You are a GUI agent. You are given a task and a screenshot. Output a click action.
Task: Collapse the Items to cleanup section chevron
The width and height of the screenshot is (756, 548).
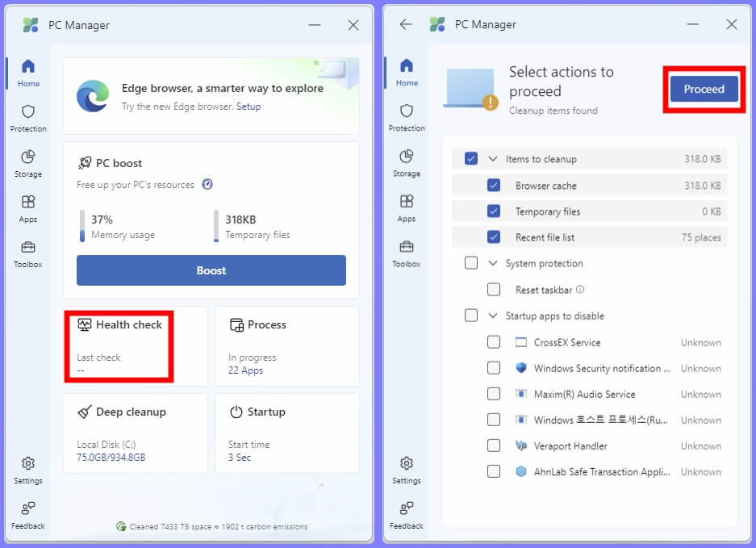(493, 159)
